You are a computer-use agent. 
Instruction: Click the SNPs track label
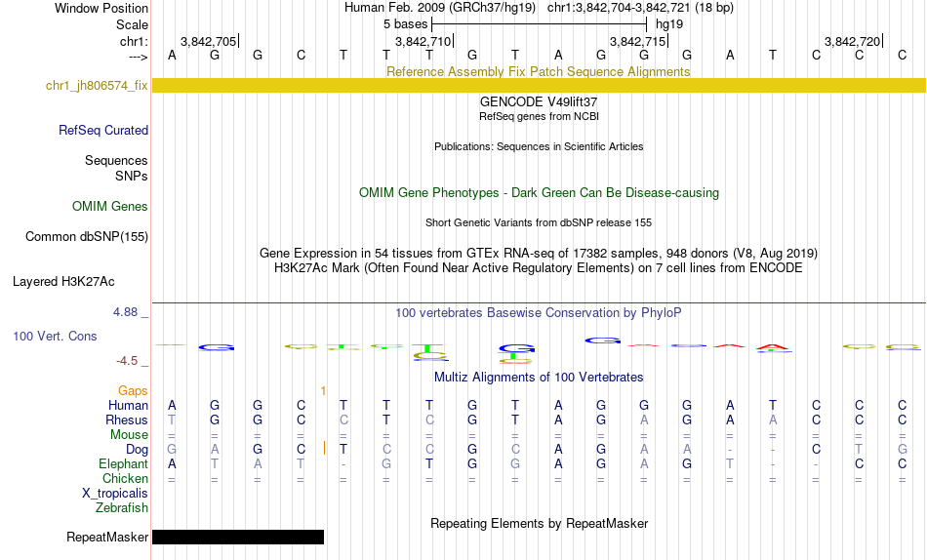[132, 176]
